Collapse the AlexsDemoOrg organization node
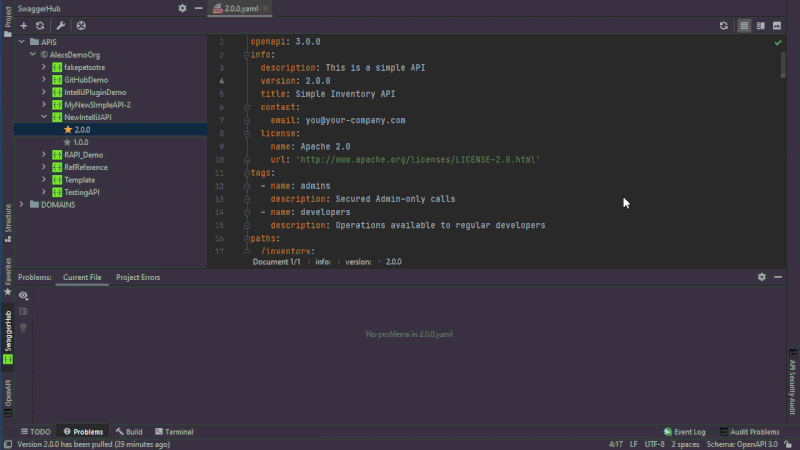Image resolution: width=800 pixels, height=450 pixels. coord(33,54)
